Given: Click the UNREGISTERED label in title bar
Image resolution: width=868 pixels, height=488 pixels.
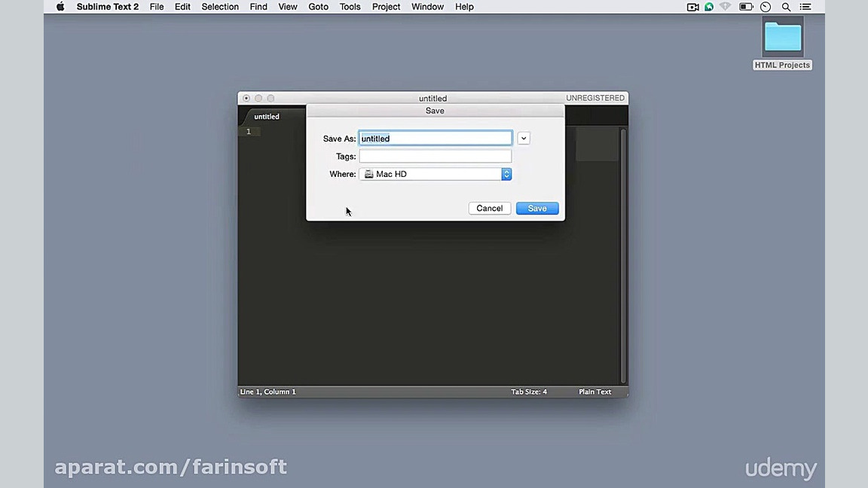Looking at the screenshot, I should click(595, 98).
